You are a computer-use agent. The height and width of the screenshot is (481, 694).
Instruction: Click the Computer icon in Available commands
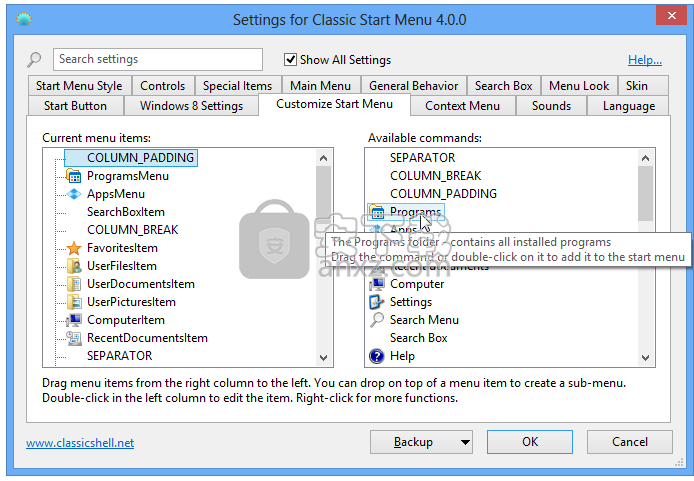tap(377, 284)
